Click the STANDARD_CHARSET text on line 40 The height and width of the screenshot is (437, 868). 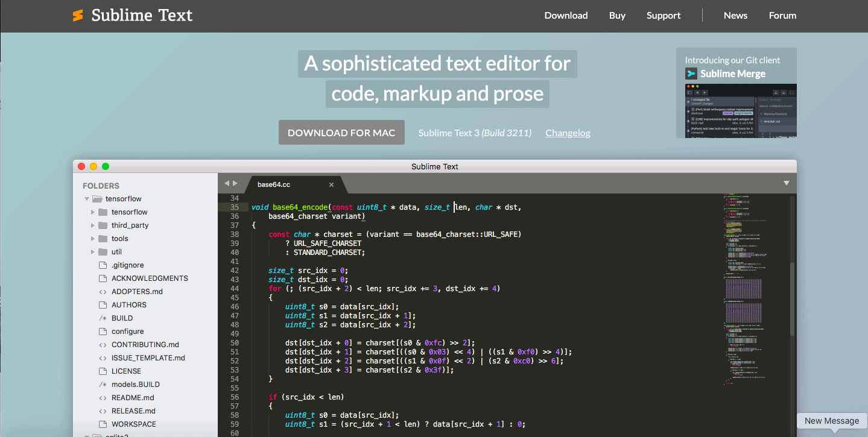(328, 253)
